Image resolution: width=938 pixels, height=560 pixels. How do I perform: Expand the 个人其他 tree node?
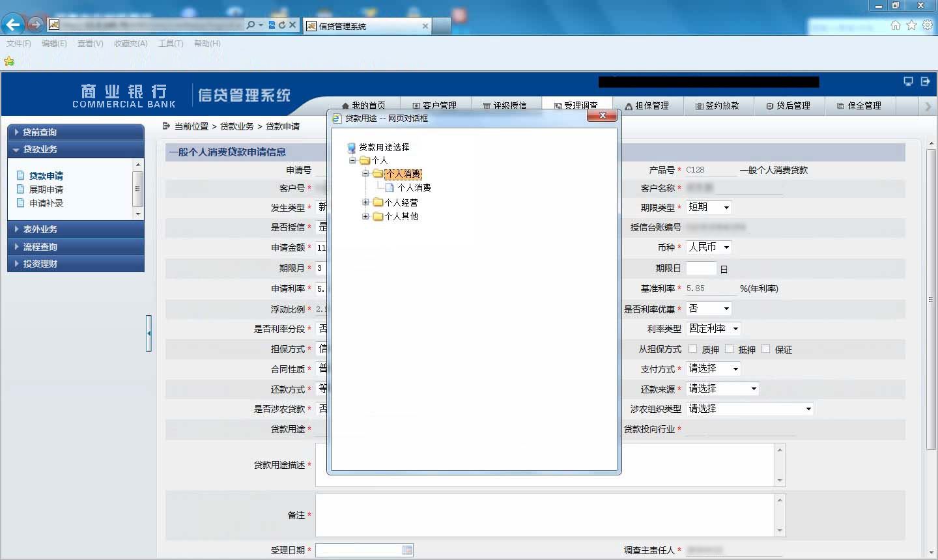tap(365, 216)
